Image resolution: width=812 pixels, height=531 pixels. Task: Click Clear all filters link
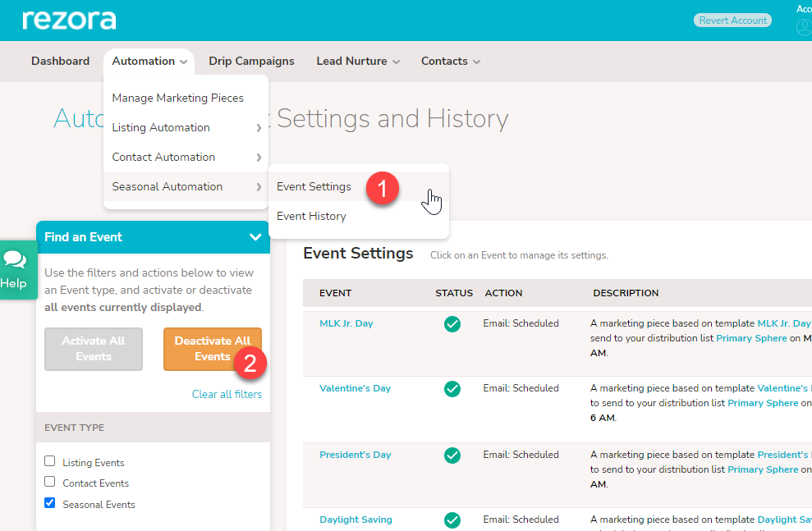click(x=227, y=395)
